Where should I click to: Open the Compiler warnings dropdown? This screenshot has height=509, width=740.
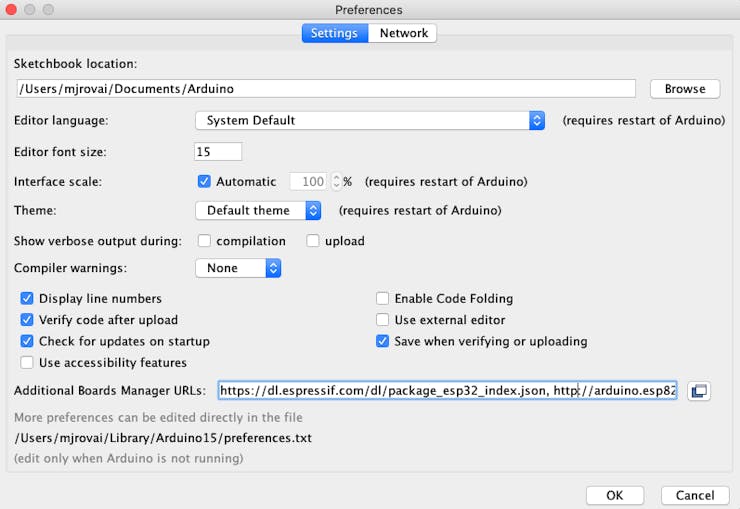coord(238,268)
